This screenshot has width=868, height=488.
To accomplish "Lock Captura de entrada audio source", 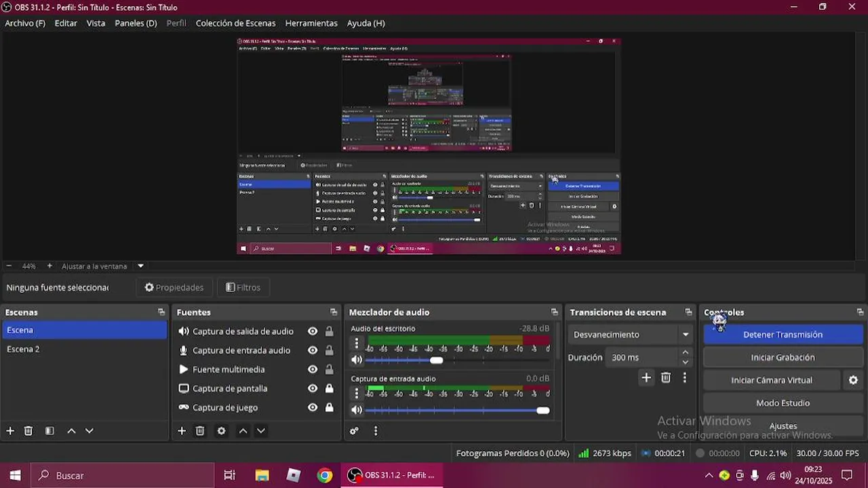I will 329,350.
